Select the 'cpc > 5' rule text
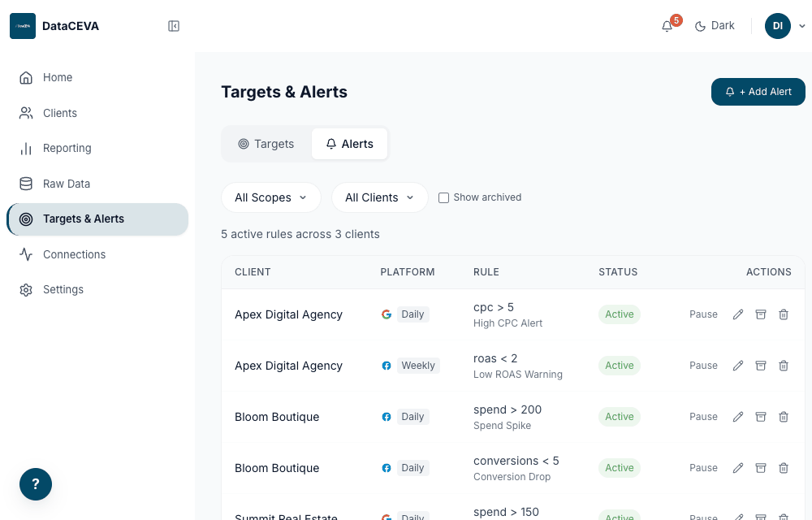 (494, 308)
